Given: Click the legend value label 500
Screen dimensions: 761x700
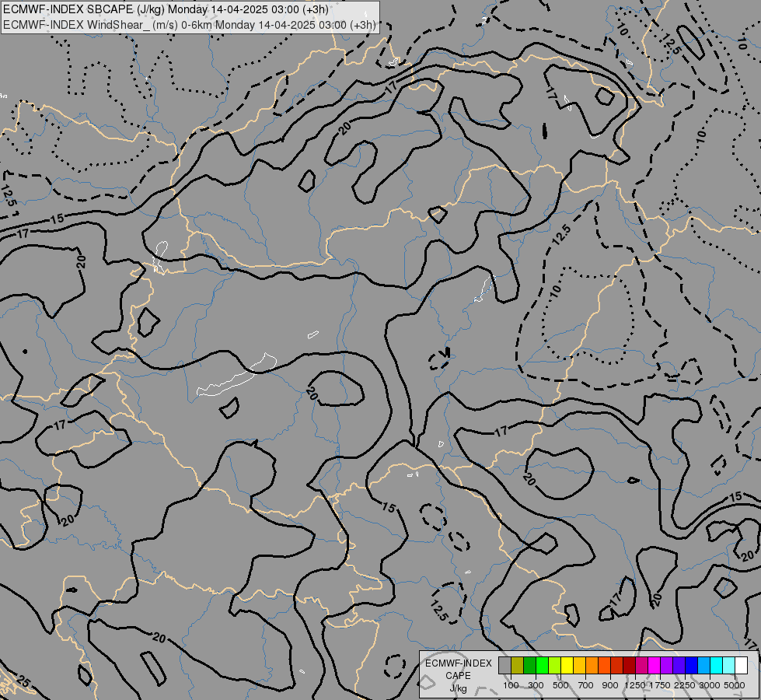Looking at the screenshot, I should [x=560, y=685].
